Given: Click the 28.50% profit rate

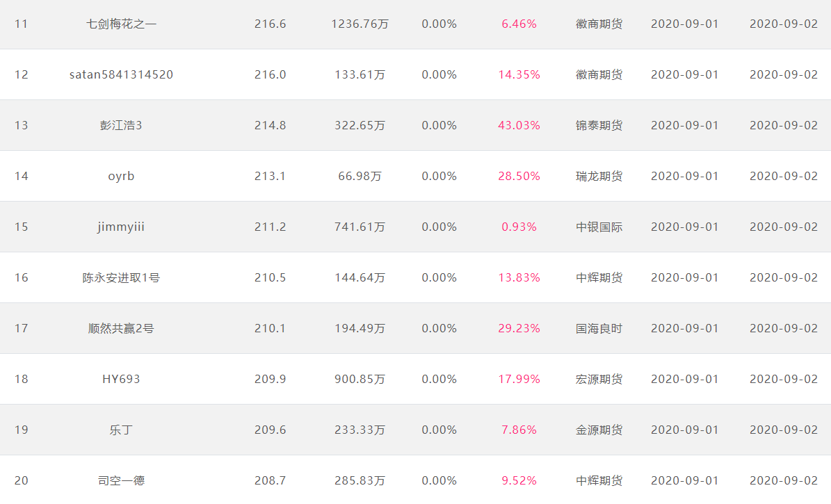Looking at the screenshot, I should [519, 177].
